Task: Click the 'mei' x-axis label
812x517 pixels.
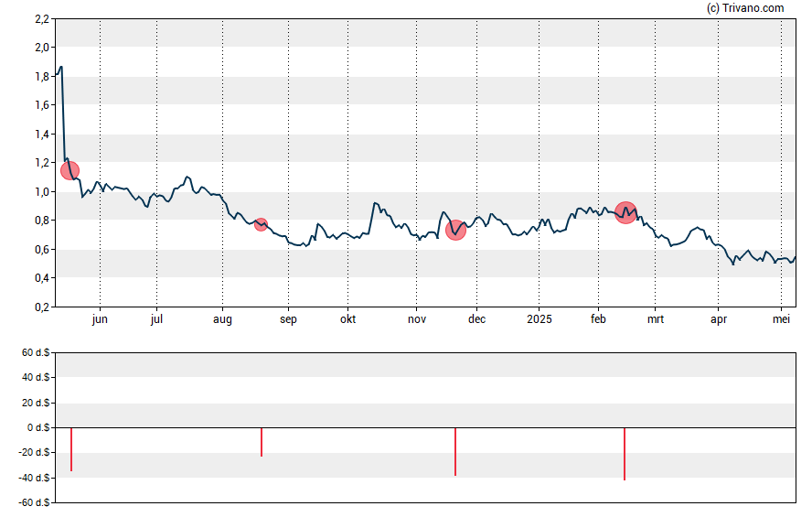Action: (x=782, y=319)
